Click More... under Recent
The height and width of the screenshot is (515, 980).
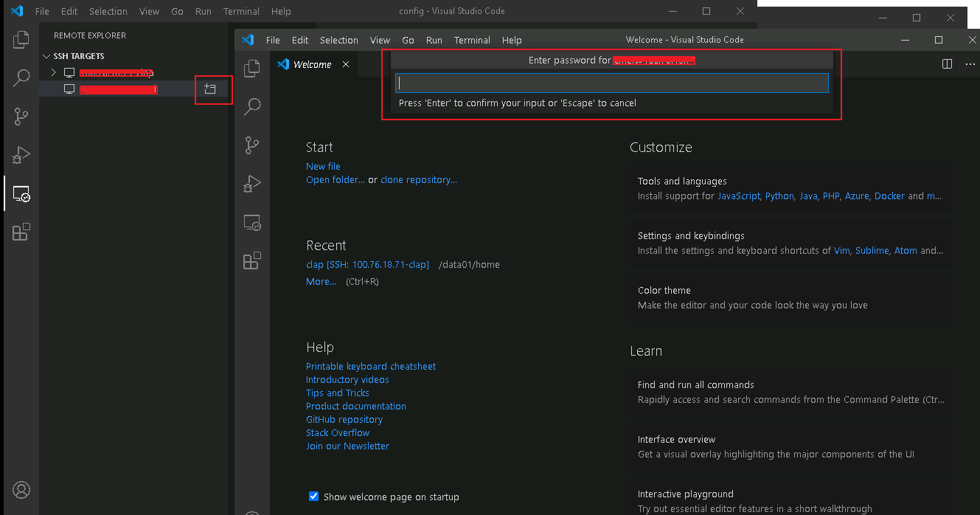(321, 281)
